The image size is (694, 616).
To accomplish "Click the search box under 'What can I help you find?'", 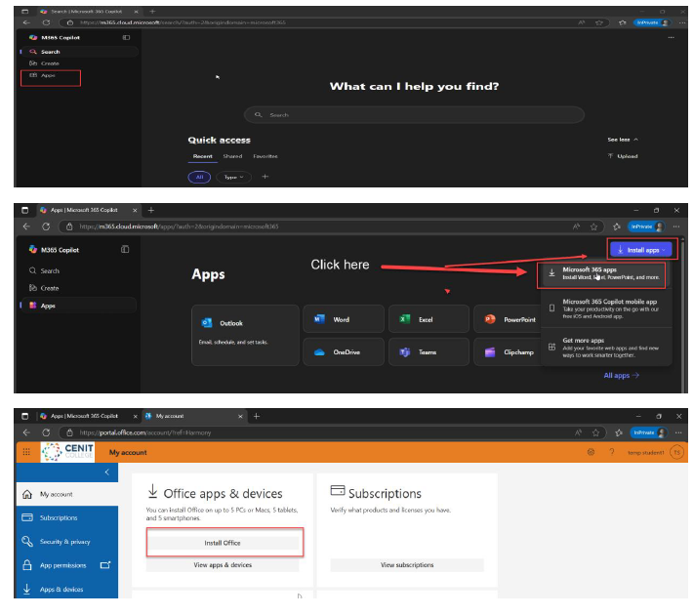I will tap(414, 115).
